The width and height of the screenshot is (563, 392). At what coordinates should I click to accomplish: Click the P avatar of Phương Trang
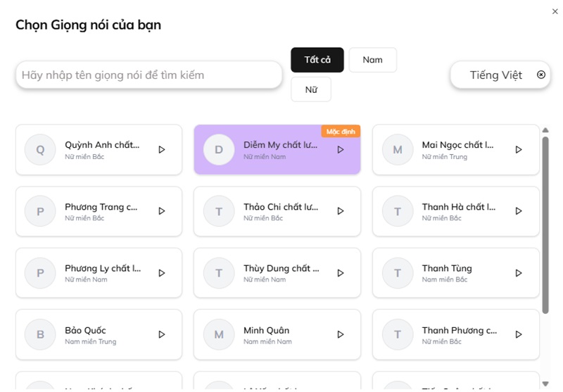(40, 211)
